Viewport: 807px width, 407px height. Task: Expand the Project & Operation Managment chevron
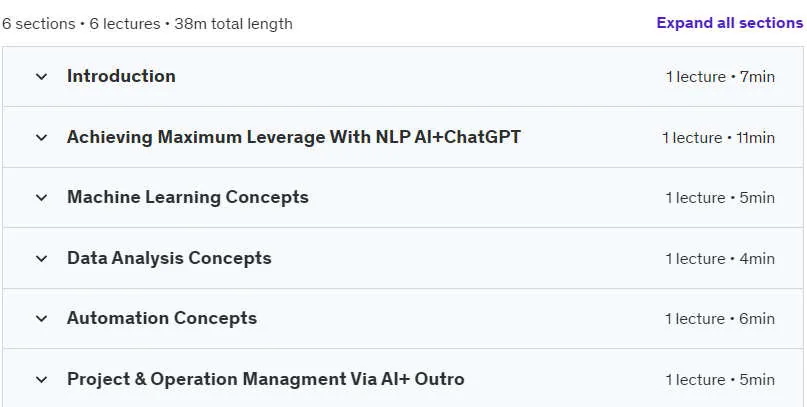[41, 380]
